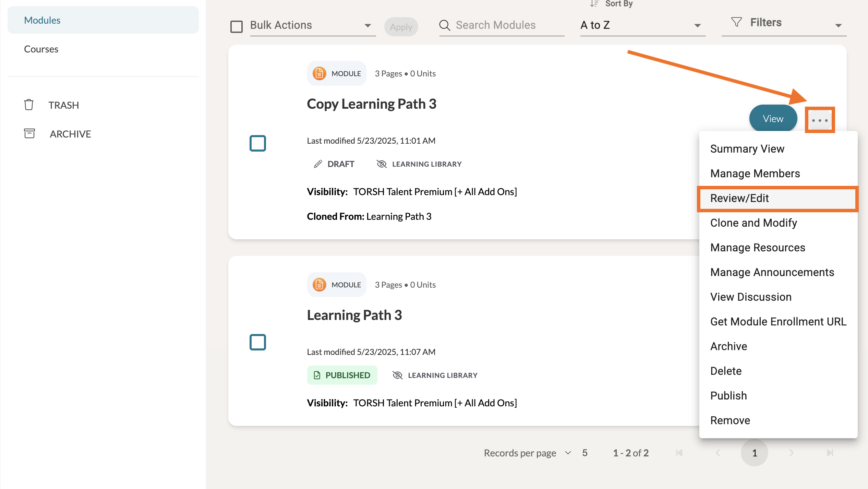The image size is (868, 489).
Task: Click the Trash bin icon in sidebar
Action: tap(29, 105)
